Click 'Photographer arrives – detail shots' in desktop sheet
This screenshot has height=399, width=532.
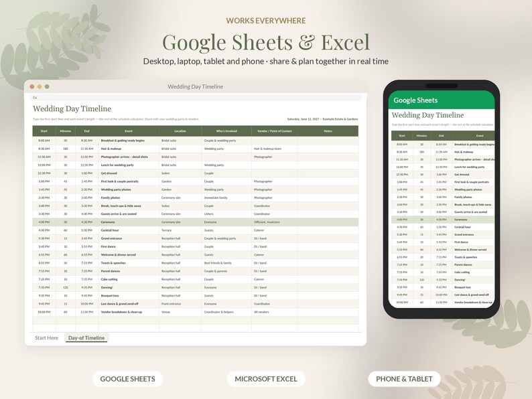coord(124,157)
